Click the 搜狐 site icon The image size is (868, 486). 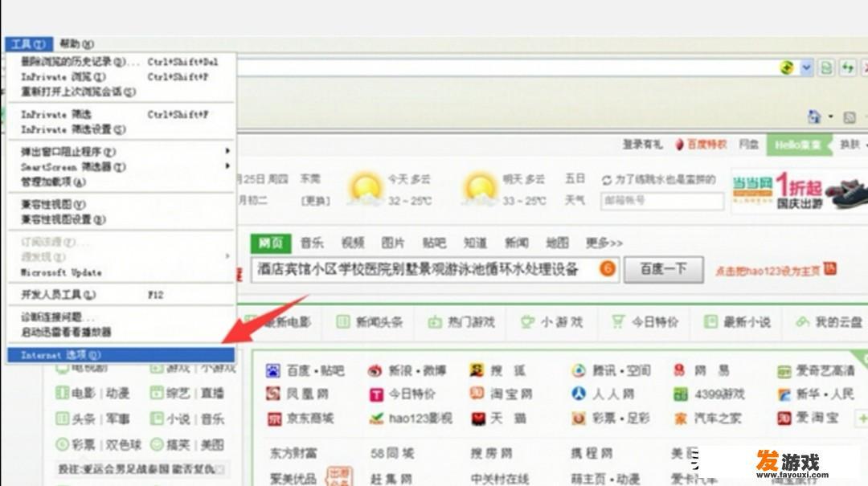pyautogui.click(x=477, y=370)
